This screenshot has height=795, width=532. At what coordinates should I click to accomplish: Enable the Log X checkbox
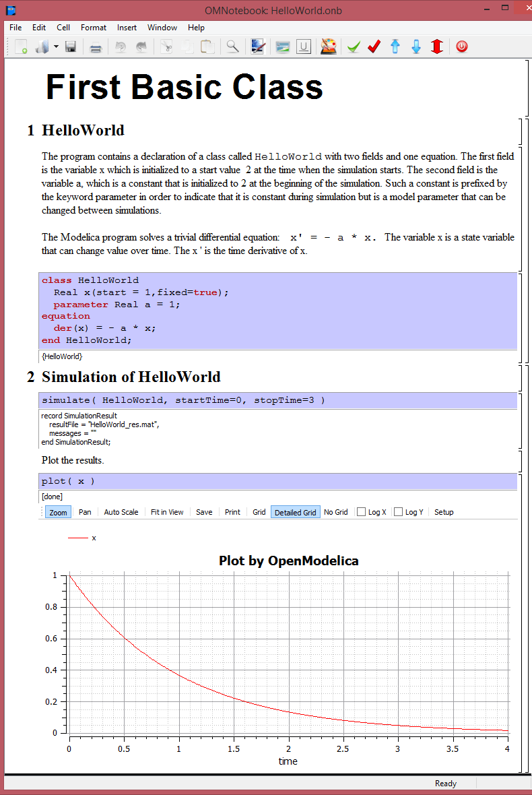tap(362, 512)
